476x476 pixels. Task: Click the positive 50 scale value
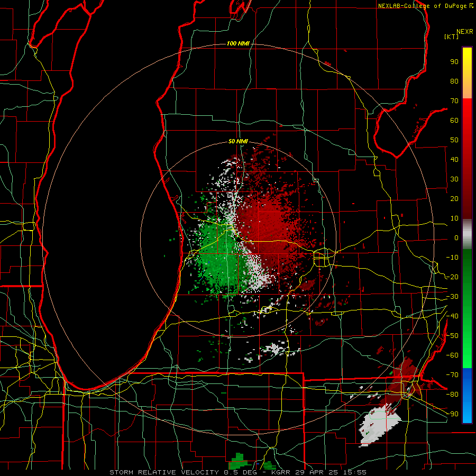454,140
